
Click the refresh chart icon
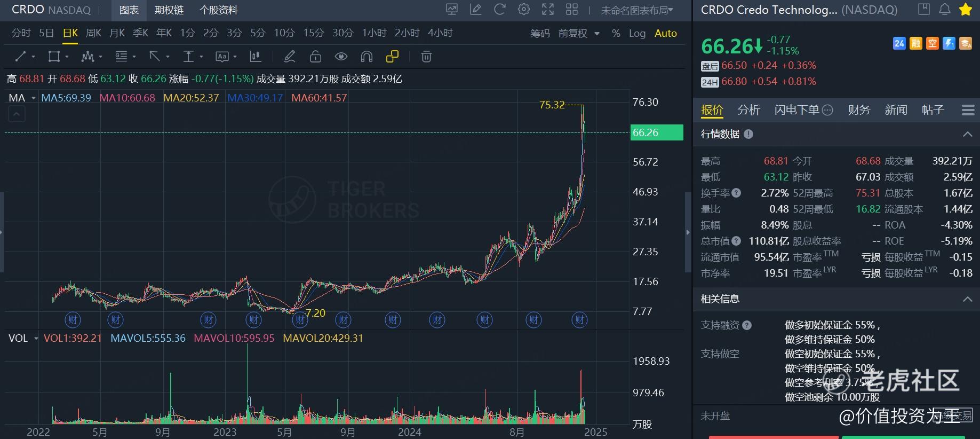pos(499,10)
